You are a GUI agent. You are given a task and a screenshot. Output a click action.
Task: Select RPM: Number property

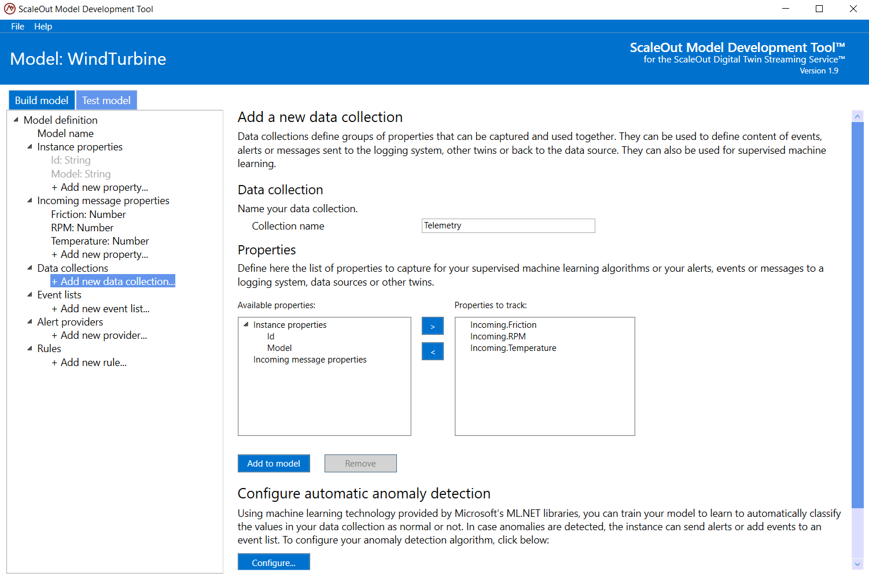click(82, 228)
